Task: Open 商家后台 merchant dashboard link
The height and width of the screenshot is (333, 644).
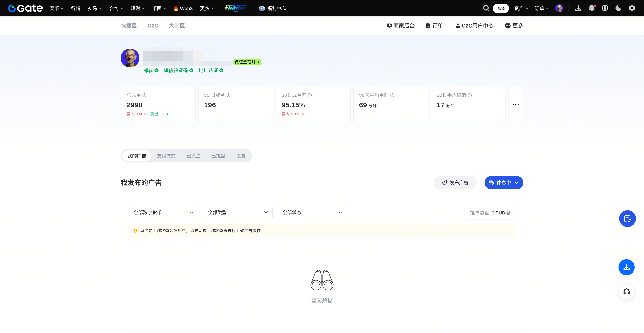Action: point(401,26)
